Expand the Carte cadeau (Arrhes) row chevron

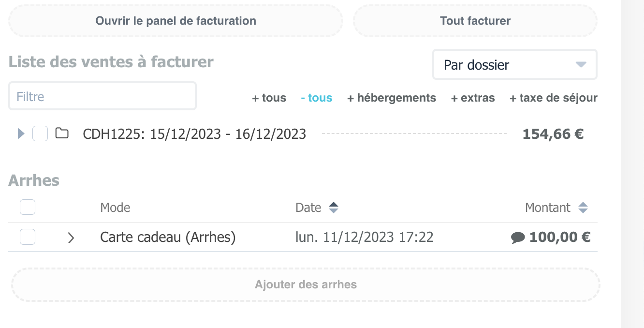(71, 238)
